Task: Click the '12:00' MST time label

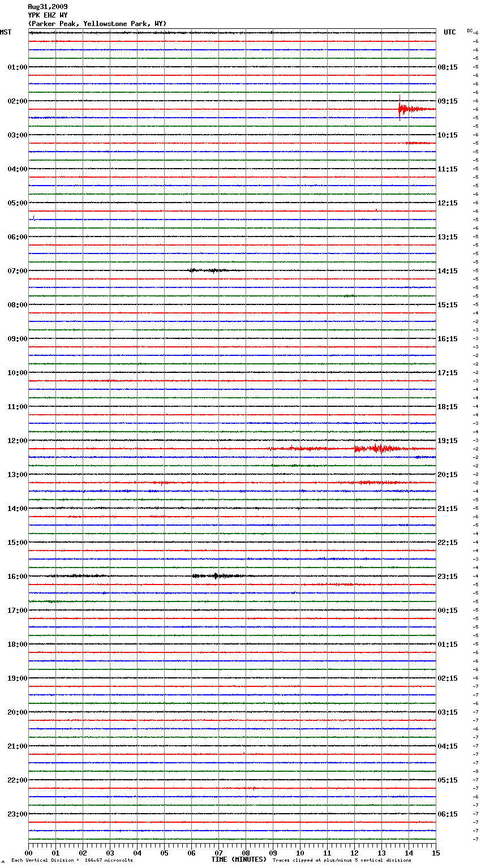Action: click(18, 441)
